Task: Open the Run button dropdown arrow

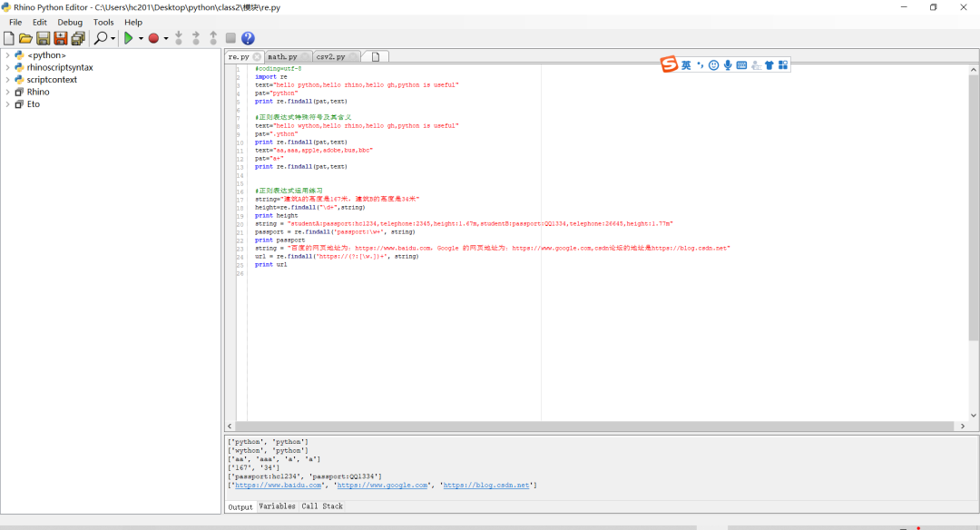Action: click(x=141, y=39)
